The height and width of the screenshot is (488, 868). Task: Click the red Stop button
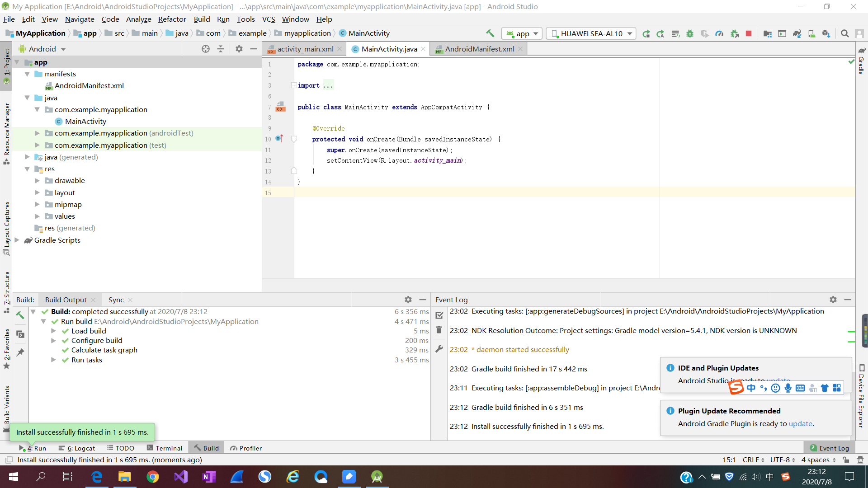tap(749, 33)
